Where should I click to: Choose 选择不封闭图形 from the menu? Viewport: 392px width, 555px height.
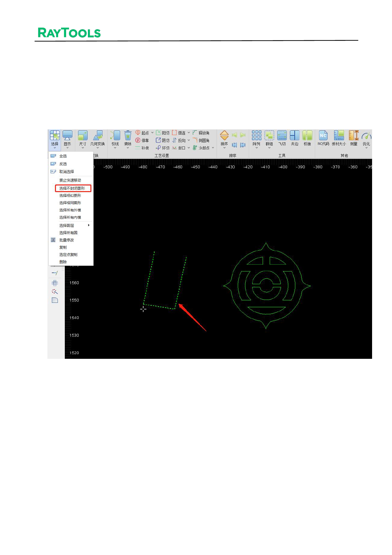(x=72, y=188)
